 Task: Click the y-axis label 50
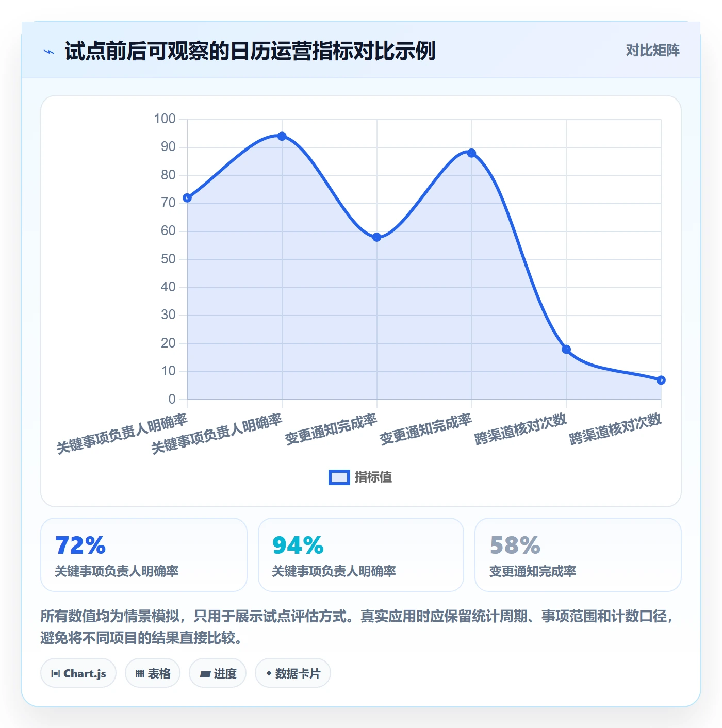168,259
